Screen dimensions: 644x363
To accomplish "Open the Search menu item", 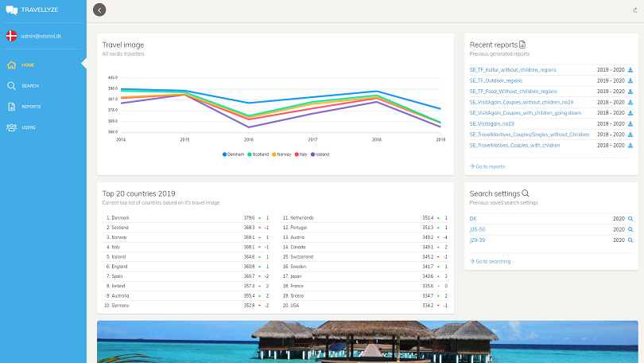I will (30, 86).
